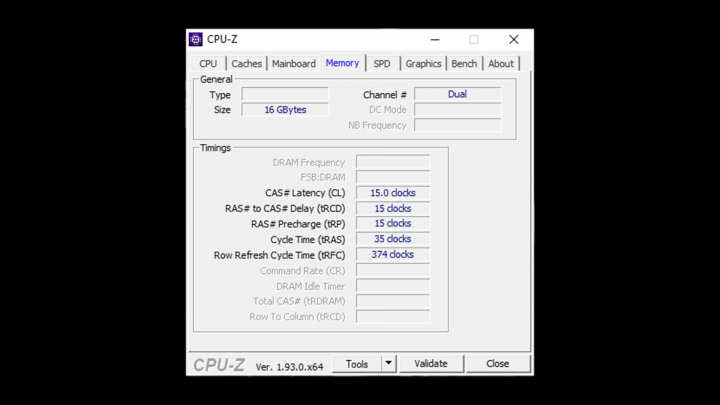Go to the Graphics tab
The image size is (720, 405).
click(423, 64)
